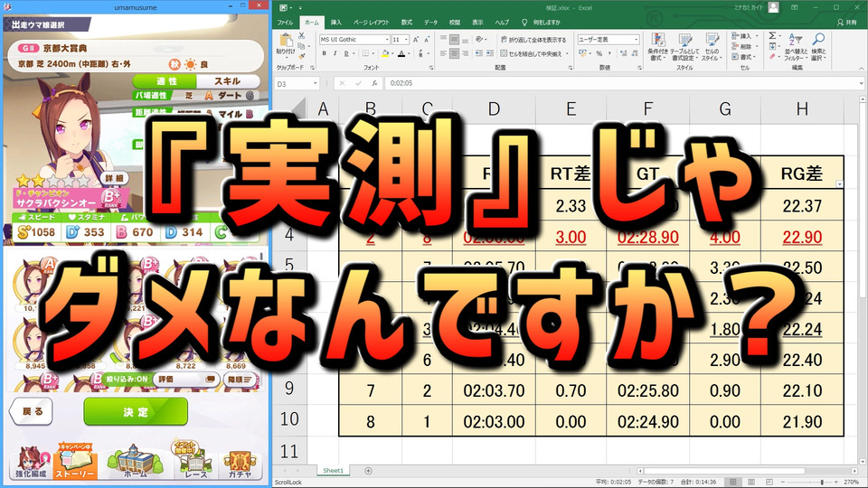
Task: Open Sort and Filter (並べ替えとフィルター)
Action: (x=796, y=46)
